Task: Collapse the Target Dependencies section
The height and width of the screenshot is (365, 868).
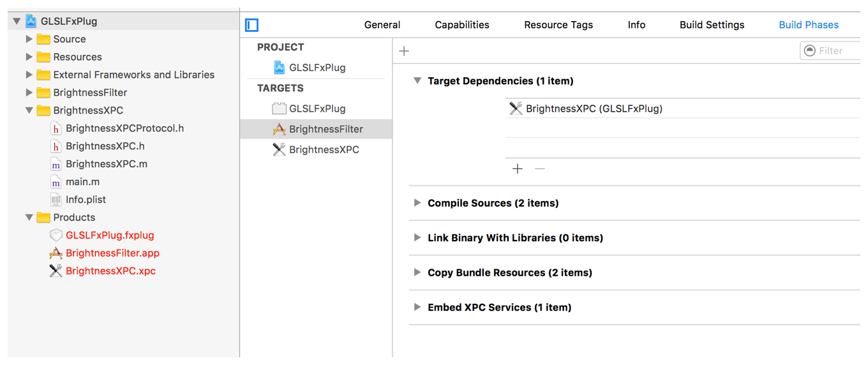Action: tap(417, 81)
